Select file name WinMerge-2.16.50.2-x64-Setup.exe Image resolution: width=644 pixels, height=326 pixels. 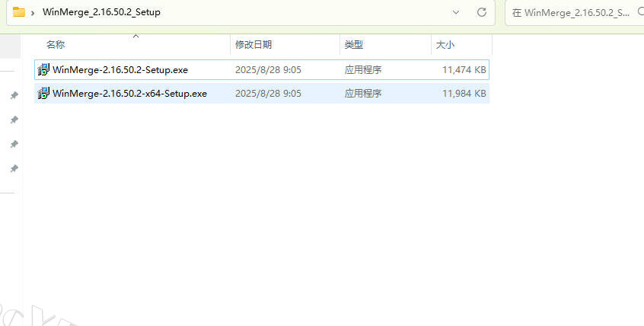(x=129, y=94)
